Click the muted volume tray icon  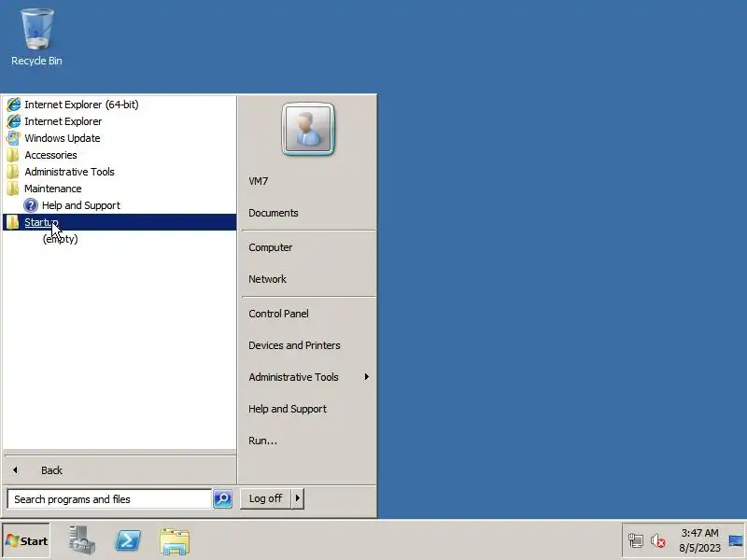tap(658, 540)
